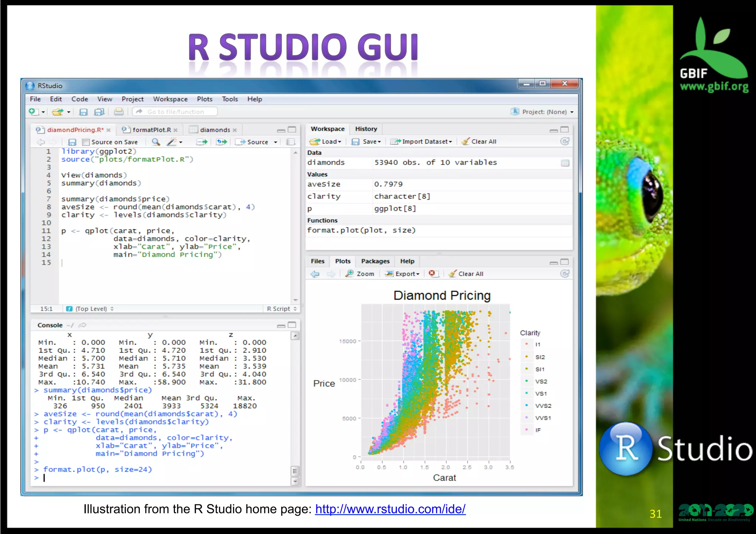Switch to the Files tab

(x=317, y=261)
